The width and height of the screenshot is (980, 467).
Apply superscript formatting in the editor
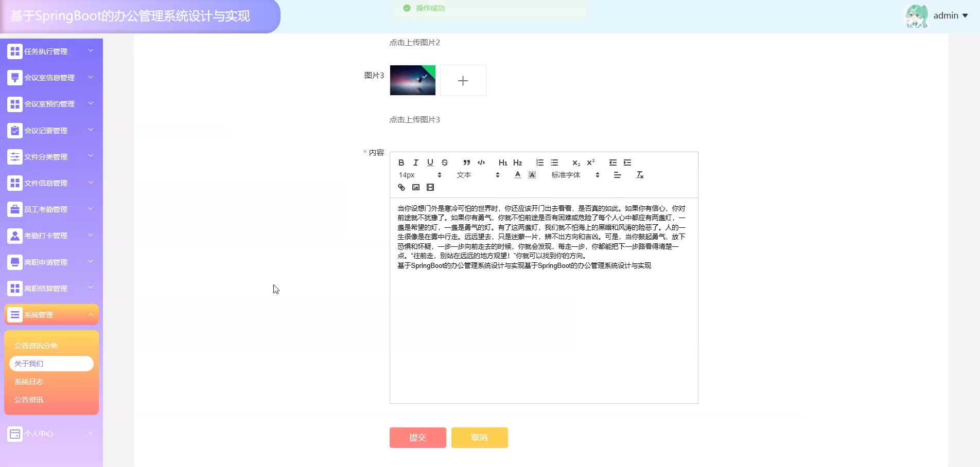click(590, 163)
